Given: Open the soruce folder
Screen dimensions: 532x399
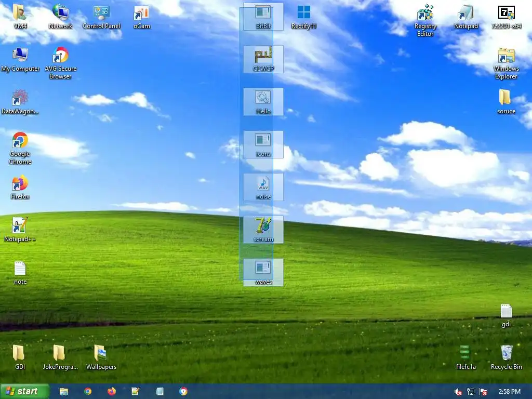Looking at the screenshot, I should click(x=506, y=102).
